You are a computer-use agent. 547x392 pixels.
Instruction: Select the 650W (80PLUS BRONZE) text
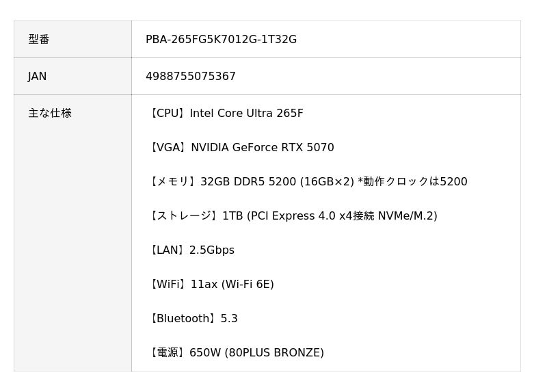point(256,353)
